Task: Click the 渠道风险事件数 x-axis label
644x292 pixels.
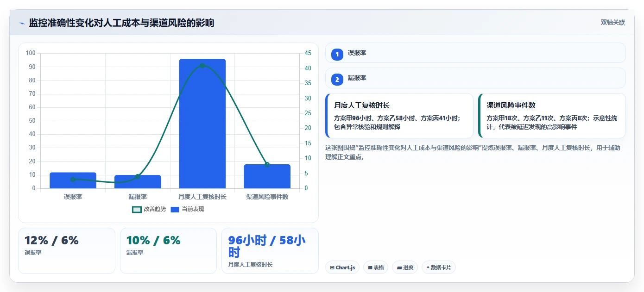Action: [x=267, y=197]
